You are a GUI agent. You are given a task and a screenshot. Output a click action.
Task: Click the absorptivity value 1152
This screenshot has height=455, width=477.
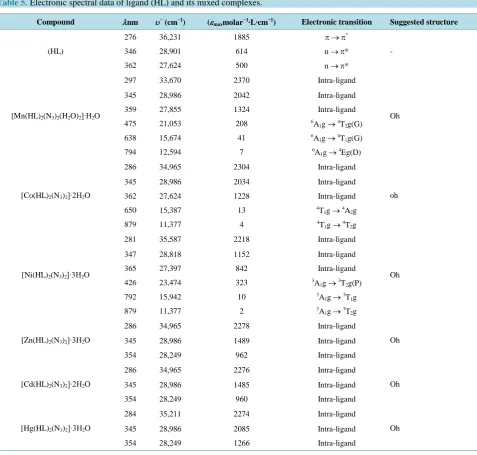pos(241,254)
